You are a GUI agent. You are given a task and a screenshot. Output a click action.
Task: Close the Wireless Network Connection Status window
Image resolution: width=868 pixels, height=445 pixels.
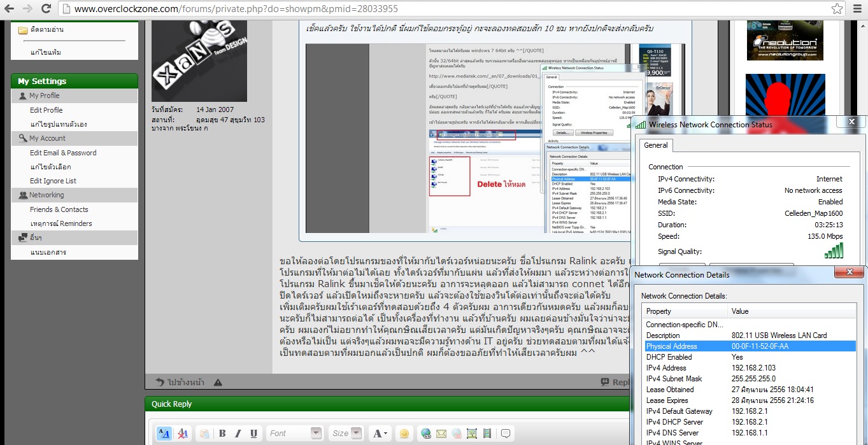(850, 122)
